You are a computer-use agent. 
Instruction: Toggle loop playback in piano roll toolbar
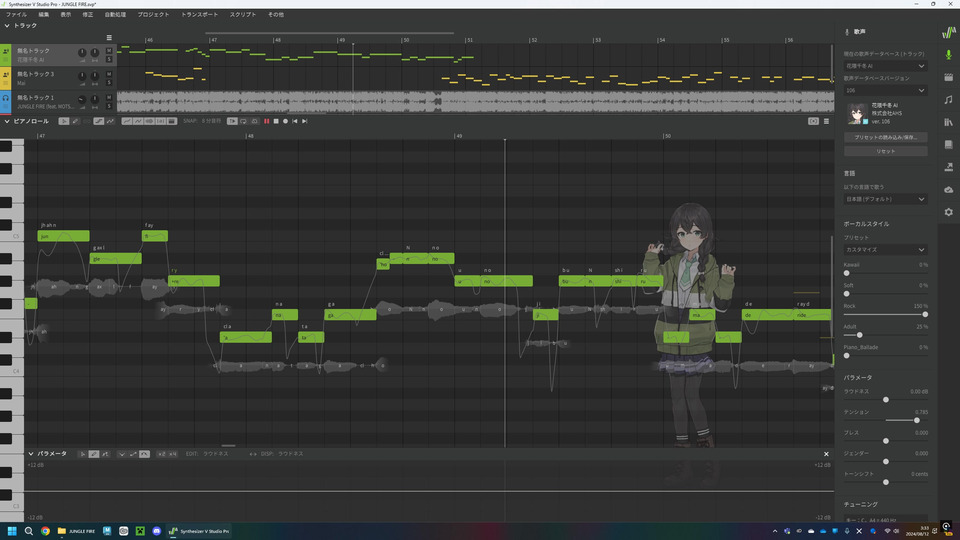[x=243, y=121]
